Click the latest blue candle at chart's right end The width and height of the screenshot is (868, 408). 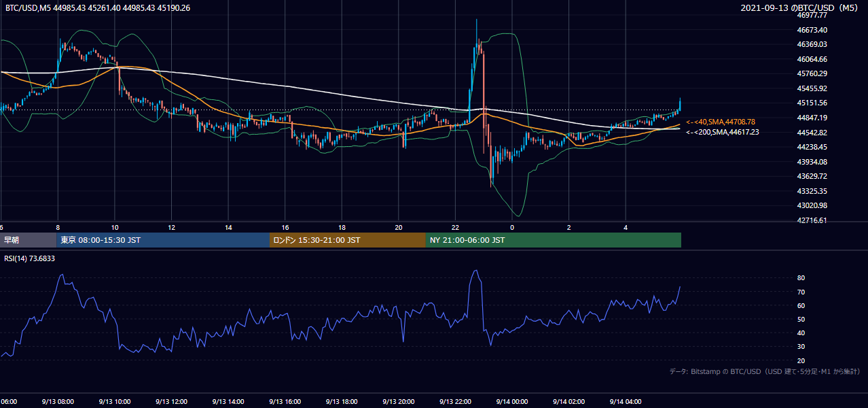click(x=680, y=104)
